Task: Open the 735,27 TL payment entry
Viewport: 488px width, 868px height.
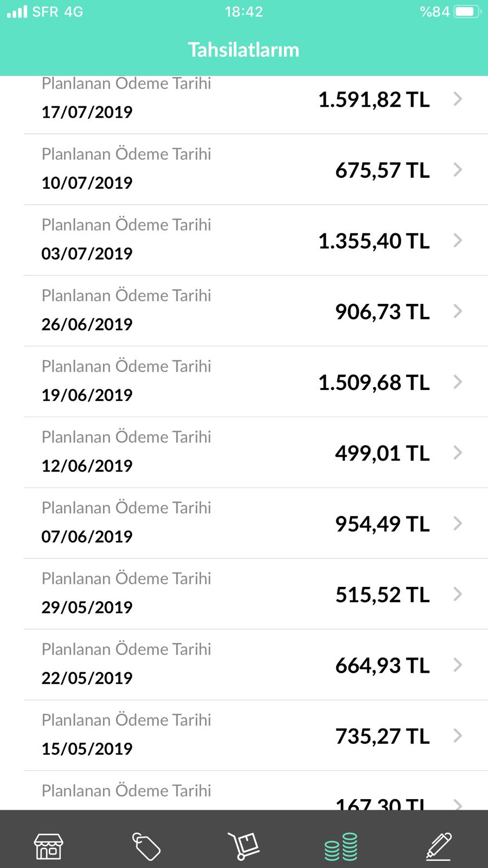Action: 256,736
